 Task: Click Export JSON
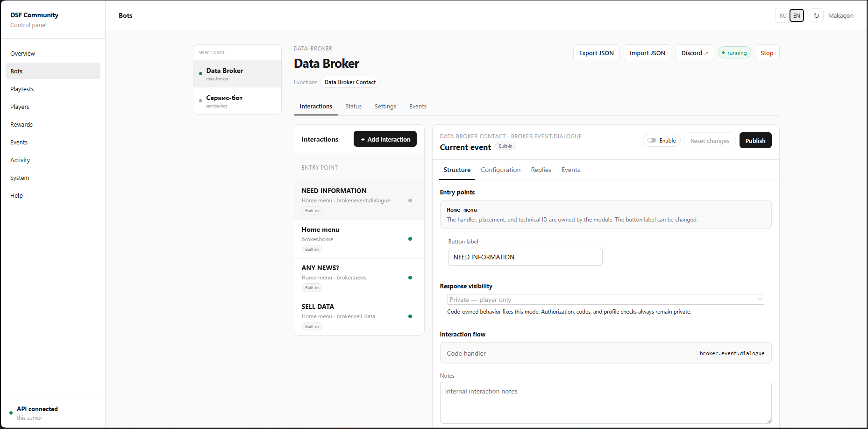pos(596,53)
